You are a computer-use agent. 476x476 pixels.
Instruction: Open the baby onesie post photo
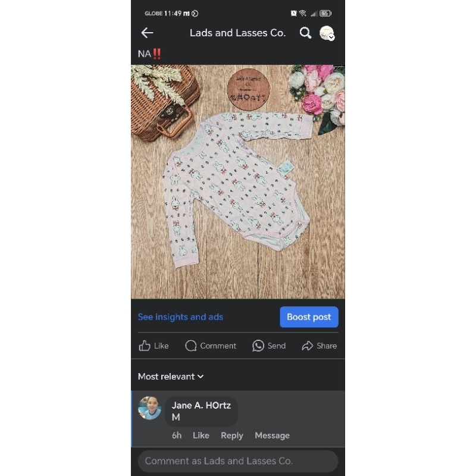pyautogui.click(x=238, y=181)
